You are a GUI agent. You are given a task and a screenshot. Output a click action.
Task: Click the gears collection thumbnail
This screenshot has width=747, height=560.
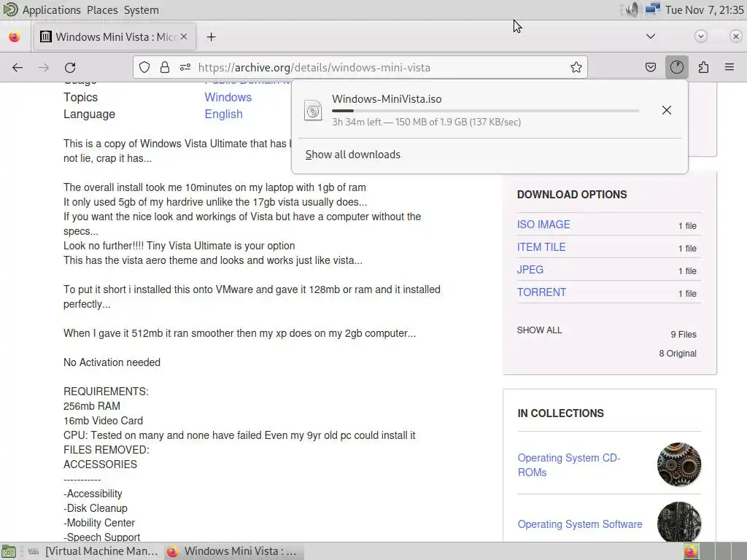tap(679, 464)
